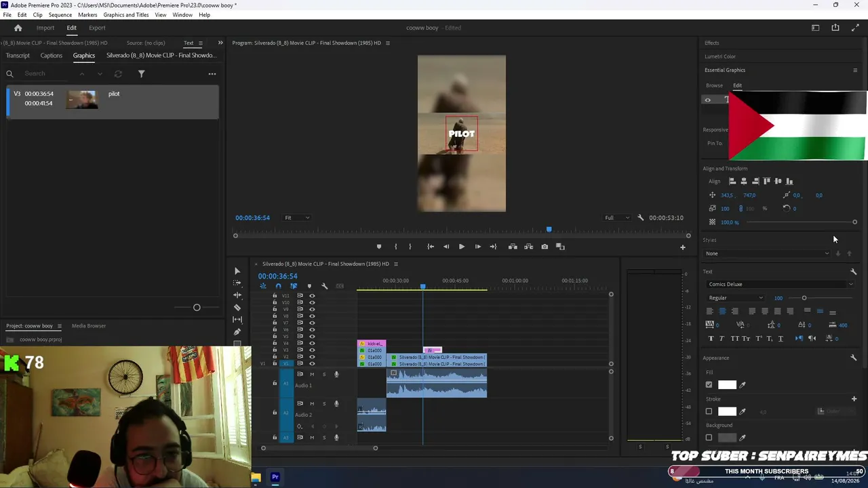Open the Full playback resolution dropdown
Screen dimensions: 868x488
pos(618,218)
